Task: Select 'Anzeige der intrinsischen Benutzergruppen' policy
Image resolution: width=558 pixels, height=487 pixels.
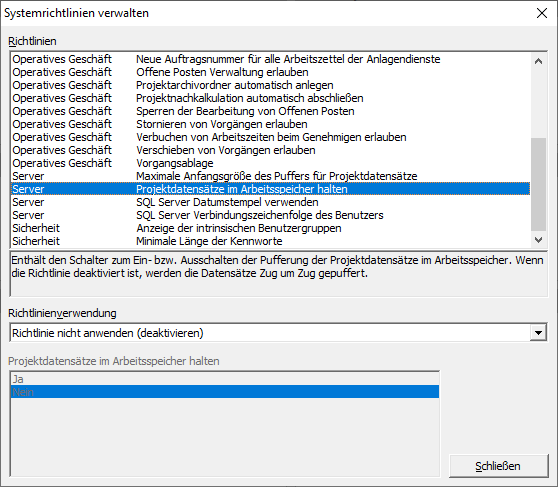Action: point(270,228)
